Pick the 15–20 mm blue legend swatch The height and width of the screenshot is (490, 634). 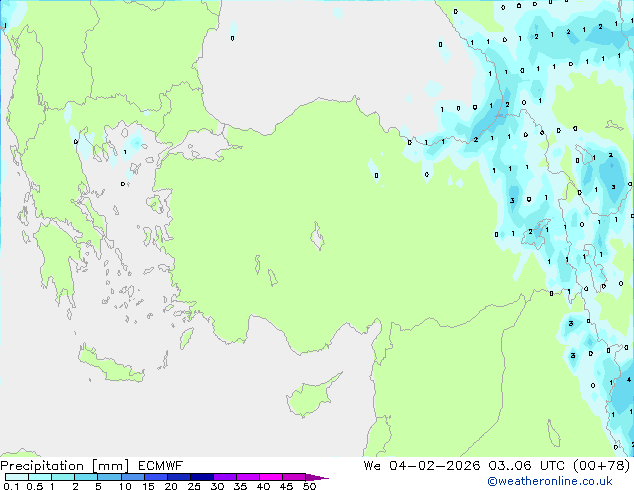(155, 477)
